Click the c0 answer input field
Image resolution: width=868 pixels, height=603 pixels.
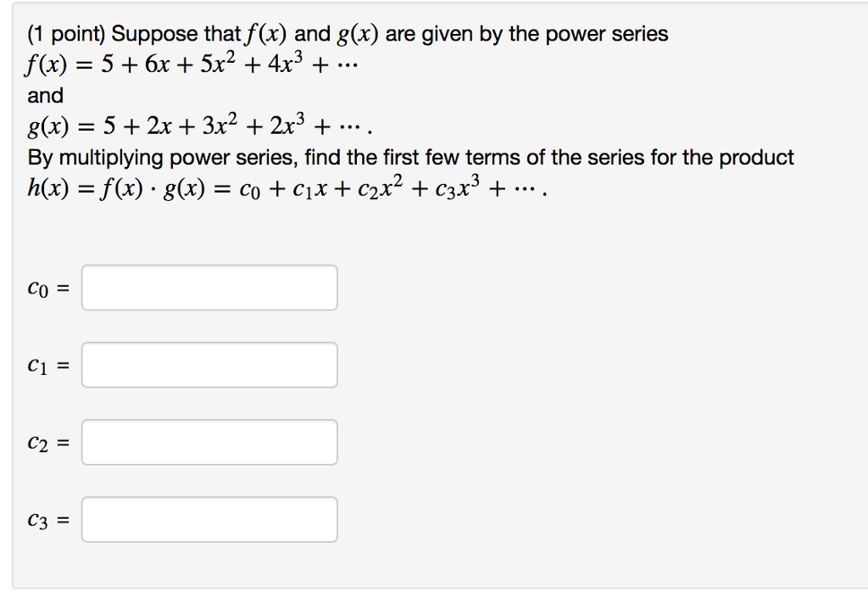tap(209, 287)
